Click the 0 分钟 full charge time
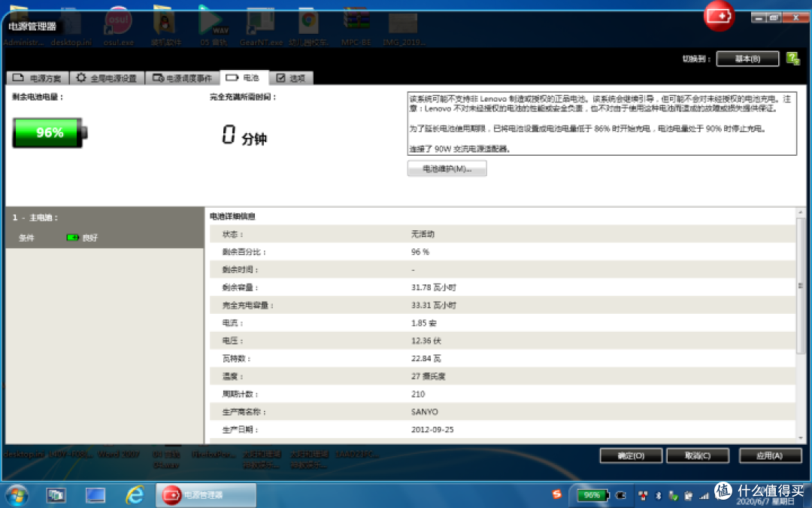Viewport: 812px width, 508px height. click(244, 135)
